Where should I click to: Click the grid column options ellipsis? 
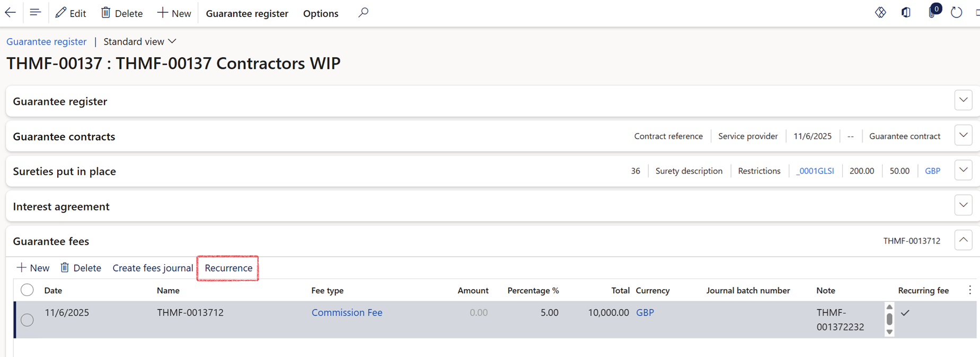coord(970,290)
